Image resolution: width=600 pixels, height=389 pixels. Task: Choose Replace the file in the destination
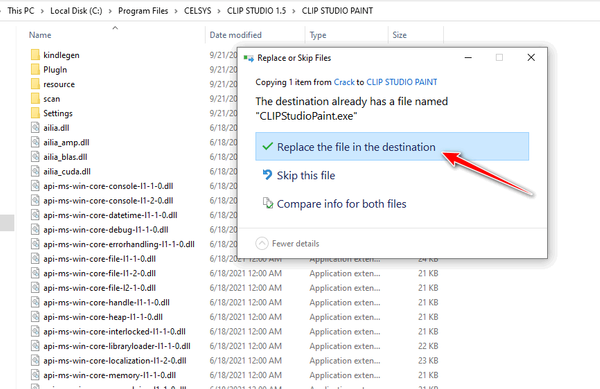[392, 146]
